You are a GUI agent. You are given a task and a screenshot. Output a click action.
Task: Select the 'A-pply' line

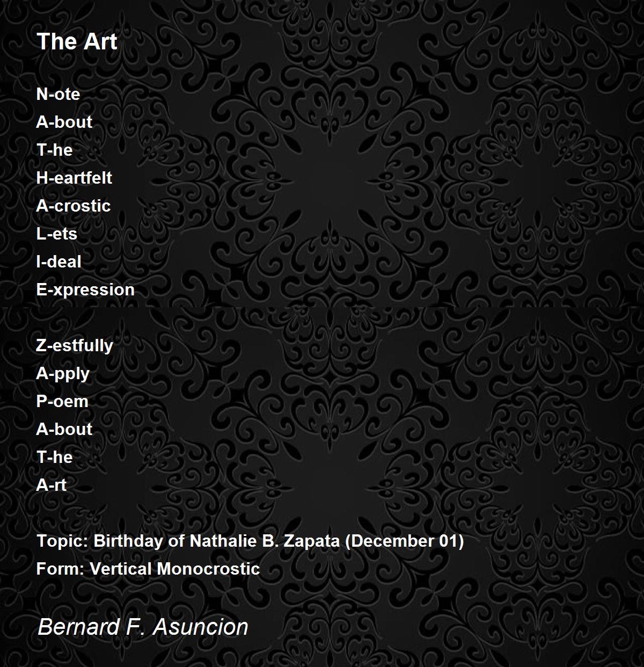[x=63, y=374]
